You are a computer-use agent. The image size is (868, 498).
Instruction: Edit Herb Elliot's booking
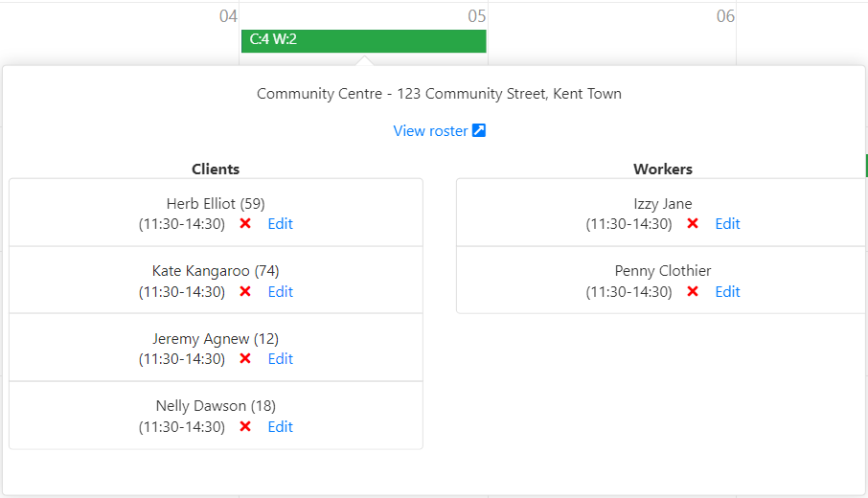pyautogui.click(x=280, y=223)
